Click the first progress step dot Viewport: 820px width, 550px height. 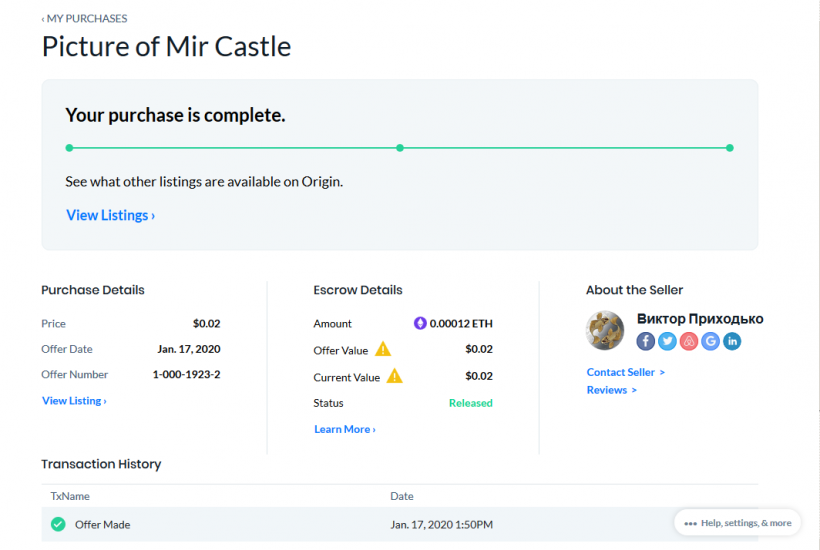pos(69,148)
